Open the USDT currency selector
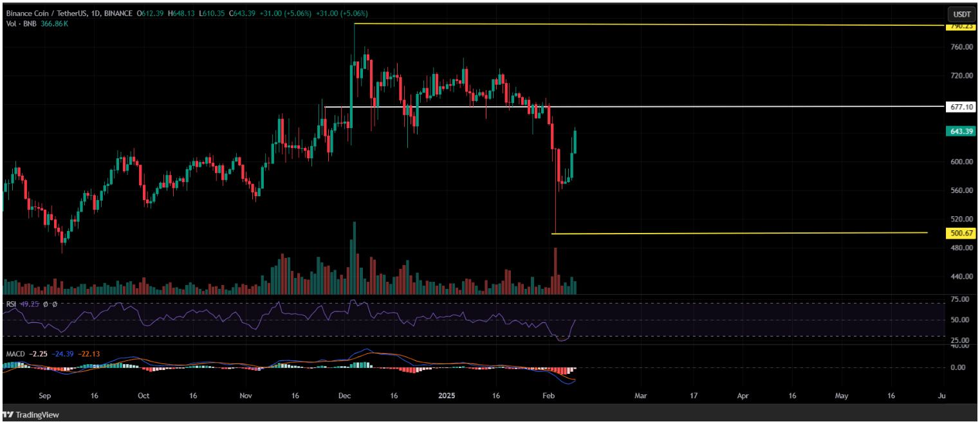 961,14
